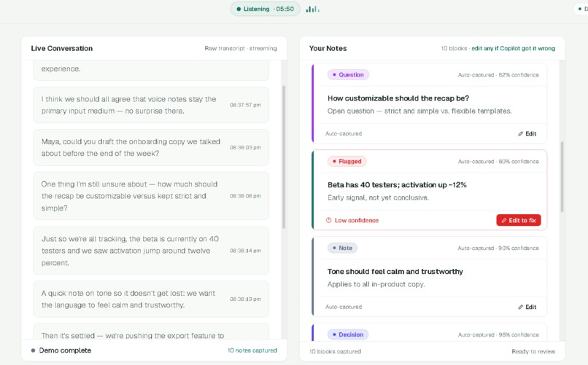Click the 'Your Notes' panel title

click(x=328, y=48)
